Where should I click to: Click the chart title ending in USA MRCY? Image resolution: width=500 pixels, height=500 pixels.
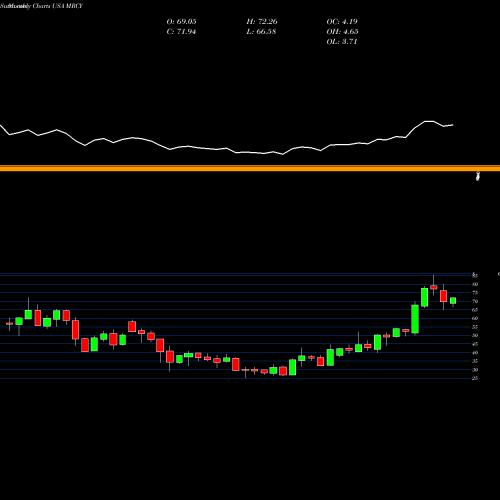pos(41,6)
